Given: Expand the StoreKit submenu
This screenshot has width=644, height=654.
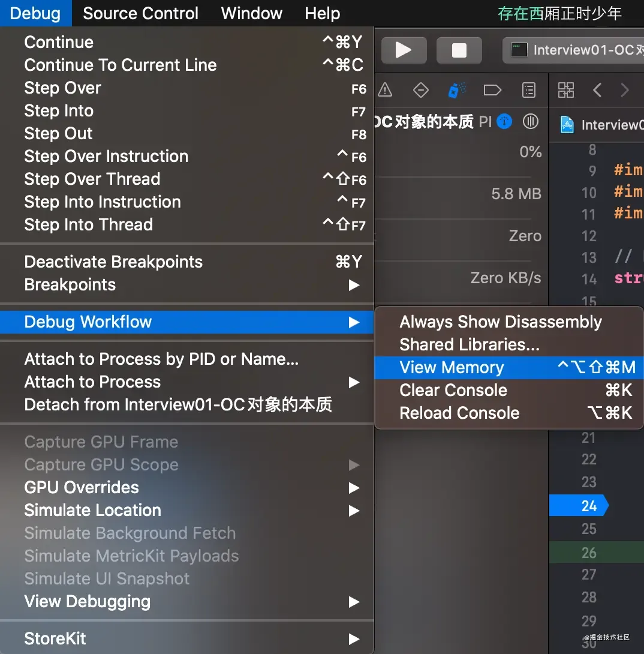Looking at the screenshot, I should point(55,638).
